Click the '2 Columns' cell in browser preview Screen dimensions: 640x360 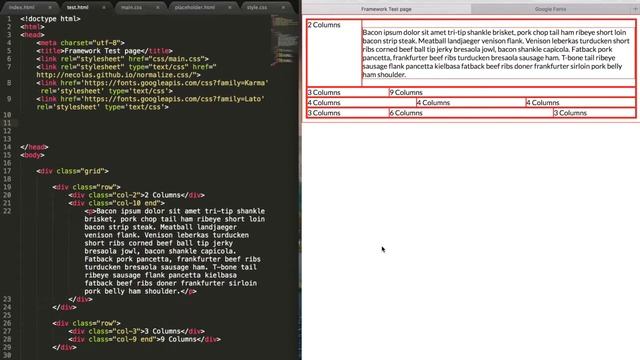pos(334,53)
